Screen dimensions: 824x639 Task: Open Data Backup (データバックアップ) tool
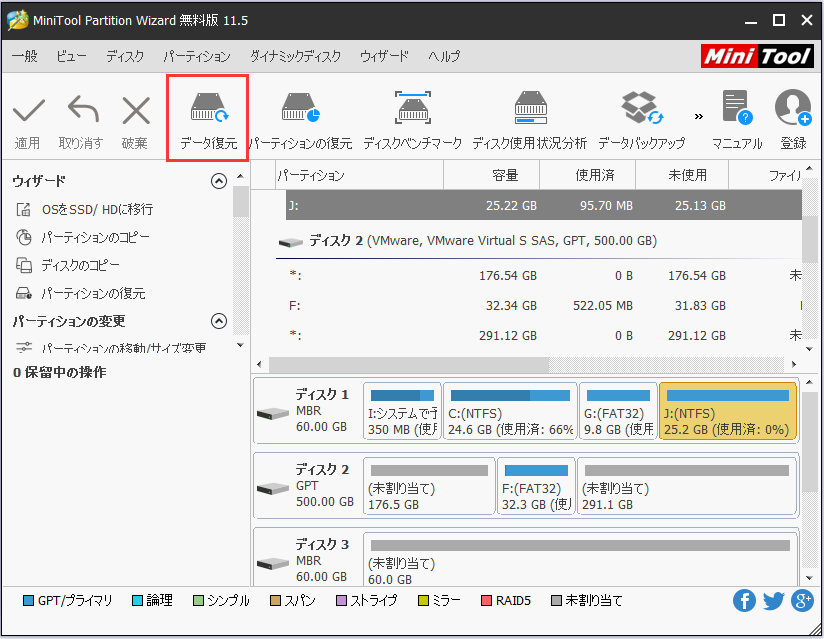tap(642, 120)
